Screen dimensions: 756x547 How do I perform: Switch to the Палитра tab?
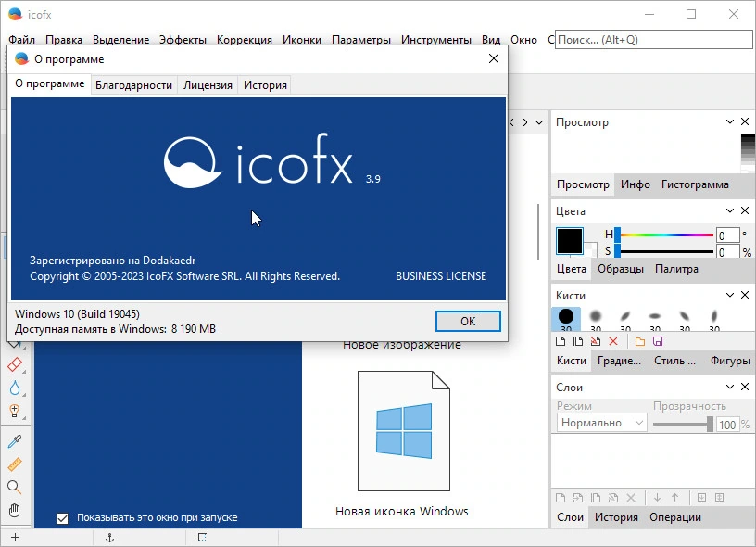676,269
